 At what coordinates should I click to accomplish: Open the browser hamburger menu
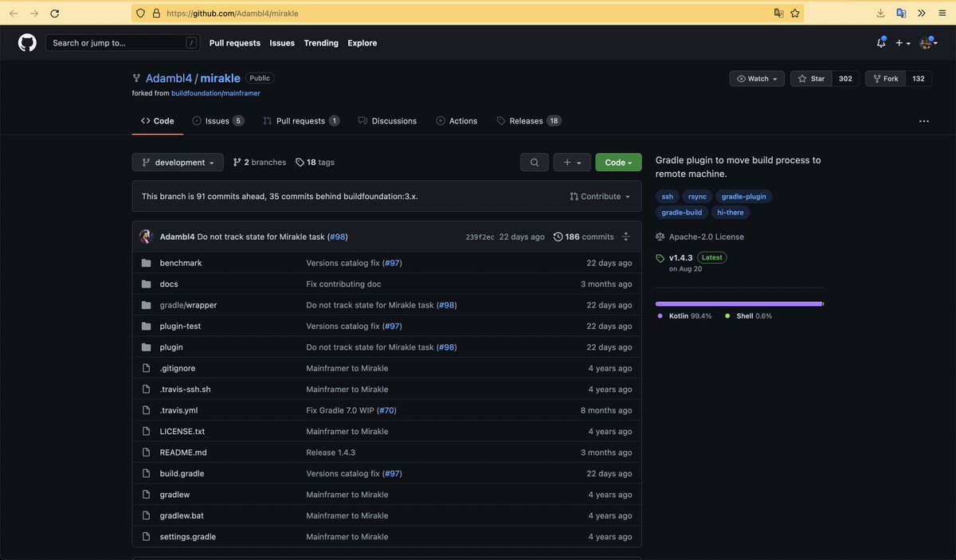pos(941,14)
